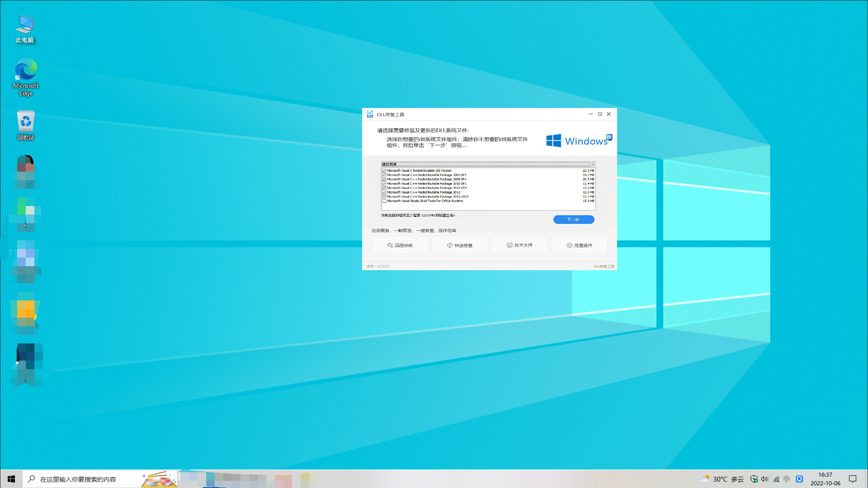Open the install type dropdown above the list
The image size is (868, 488).
(488, 164)
